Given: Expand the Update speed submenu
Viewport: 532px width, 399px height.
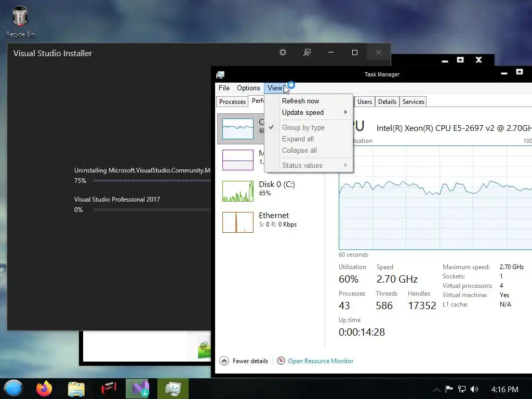Looking at the screenshot, I should pos(309,112).
